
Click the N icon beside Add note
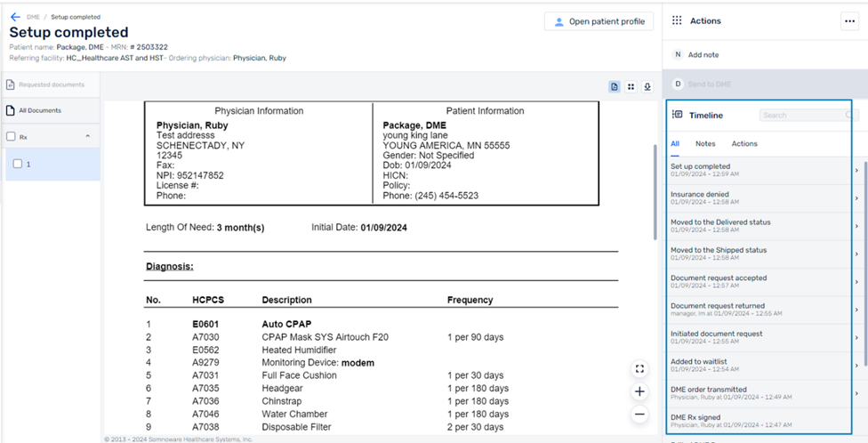678,55
